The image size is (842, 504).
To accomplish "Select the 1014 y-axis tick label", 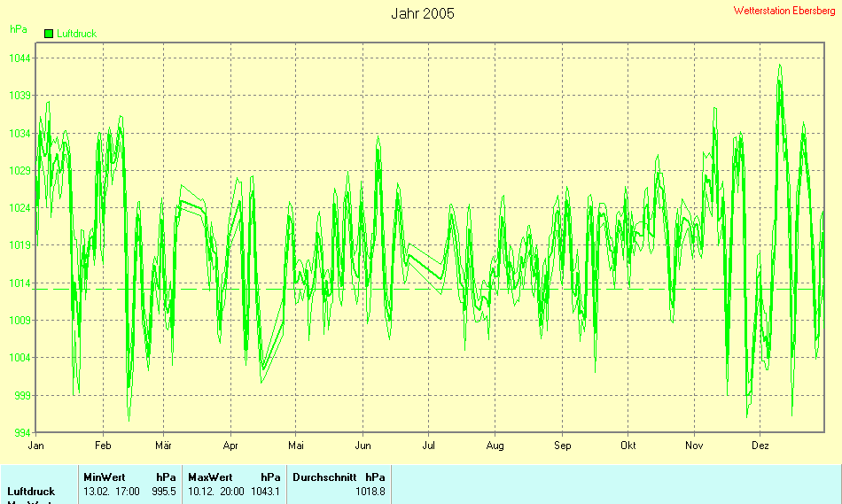I will (20, 283).
